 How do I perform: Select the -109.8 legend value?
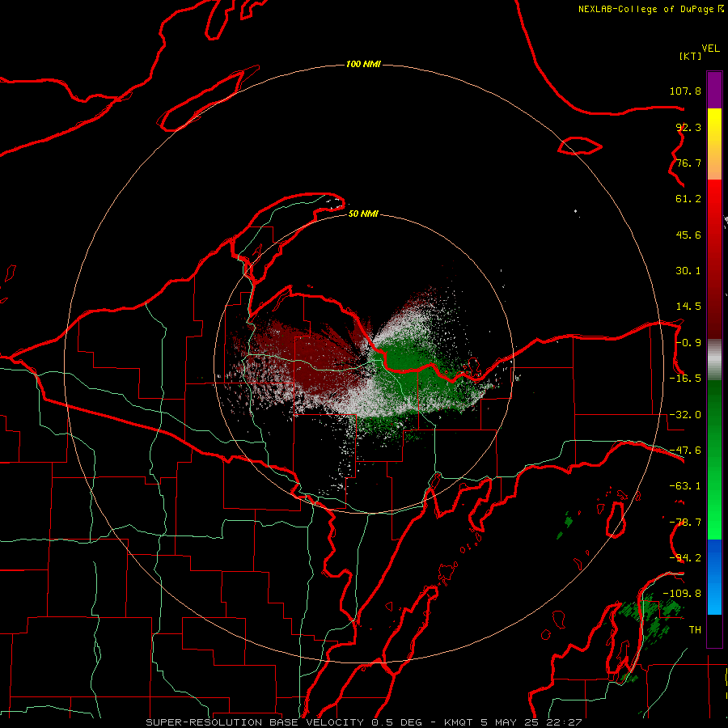click(682, 594)
